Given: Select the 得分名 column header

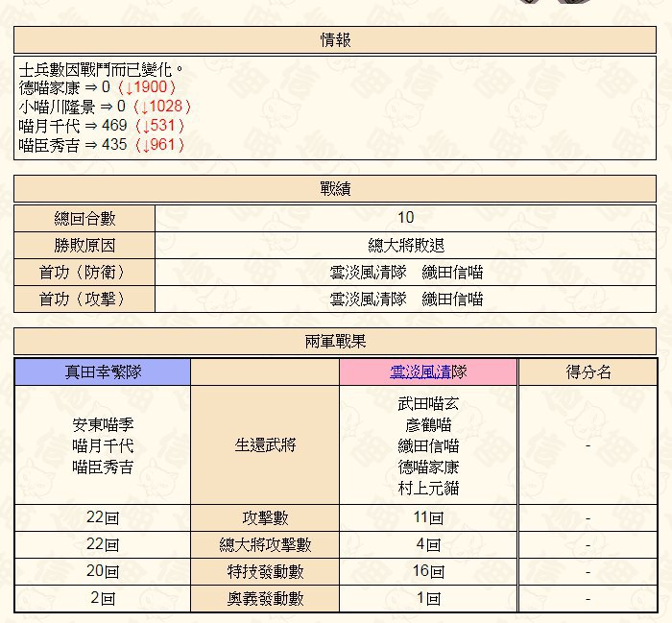Looking at the screenshot, I should tap(588, 371).
